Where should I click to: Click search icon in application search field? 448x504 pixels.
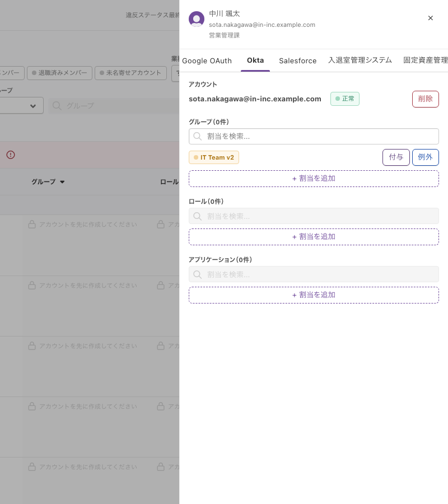coord(197,274)
